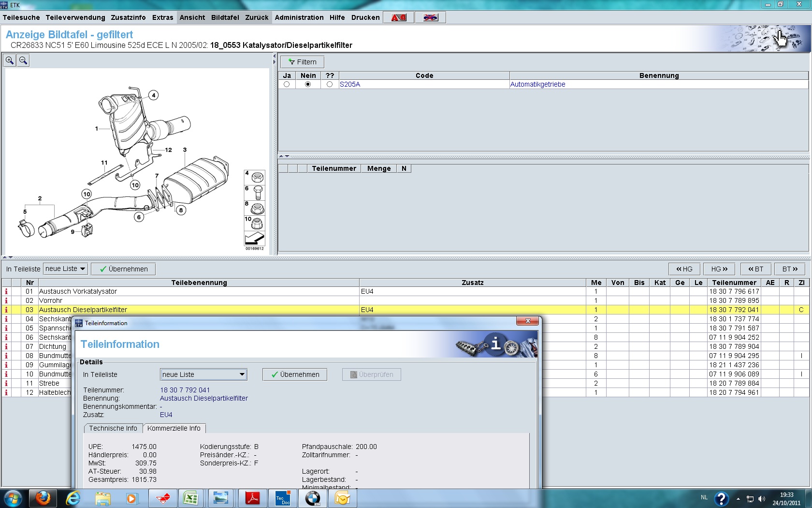Open the dialog's neue Liste dropdown
Image resolution: width=812 pixels, height=508 pixels.
[203, 374]
